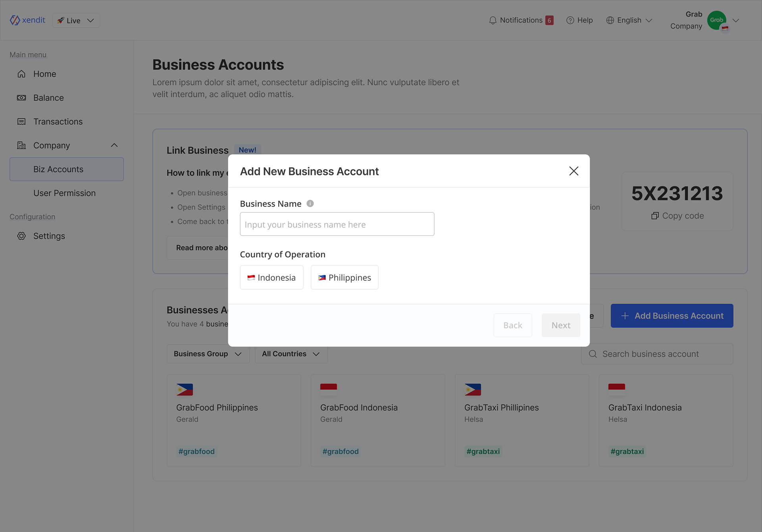Close the Add New Business Account dialog

tap(573, 171)
